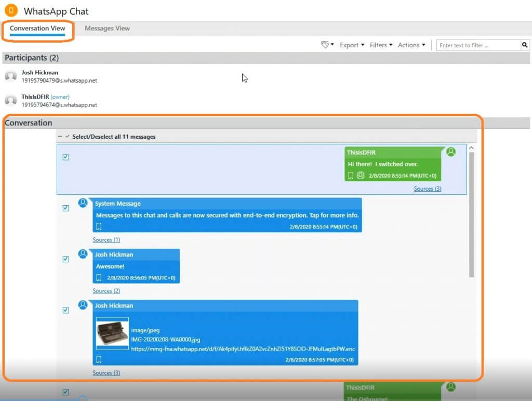
Task: Click the 'IMG-20200208-WA0000.jpg' file name
Action: pos(166,340)
